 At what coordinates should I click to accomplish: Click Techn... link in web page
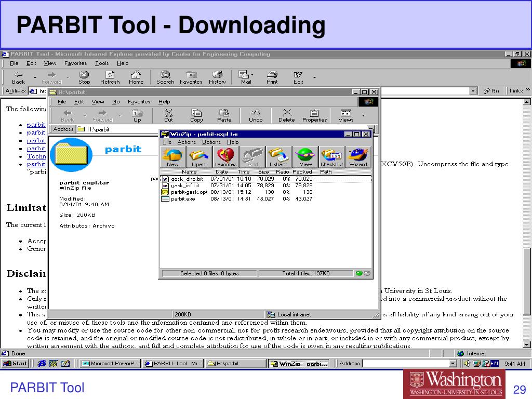[x=36, y=156]
